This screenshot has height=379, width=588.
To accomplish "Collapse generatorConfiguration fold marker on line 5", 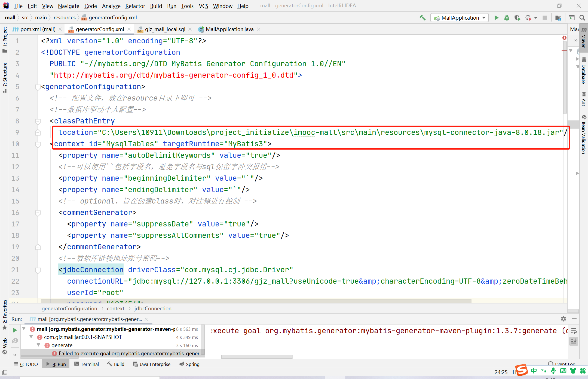I will coord(38,87).
